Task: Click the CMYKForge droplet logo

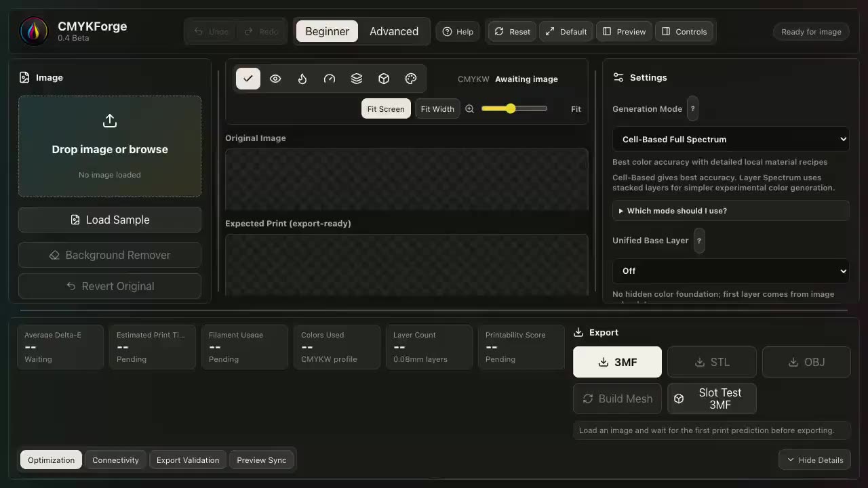Action: 33,31
